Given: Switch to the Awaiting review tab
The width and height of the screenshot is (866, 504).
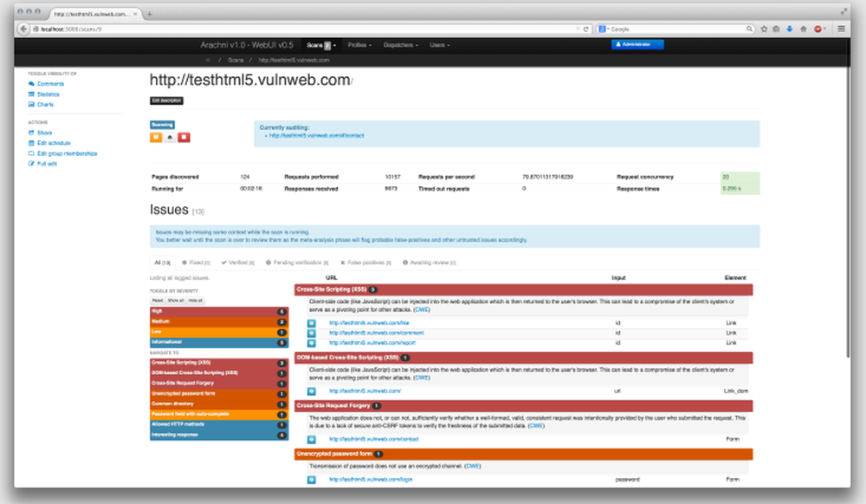Looking at the screenshot, I should (430, 262).
